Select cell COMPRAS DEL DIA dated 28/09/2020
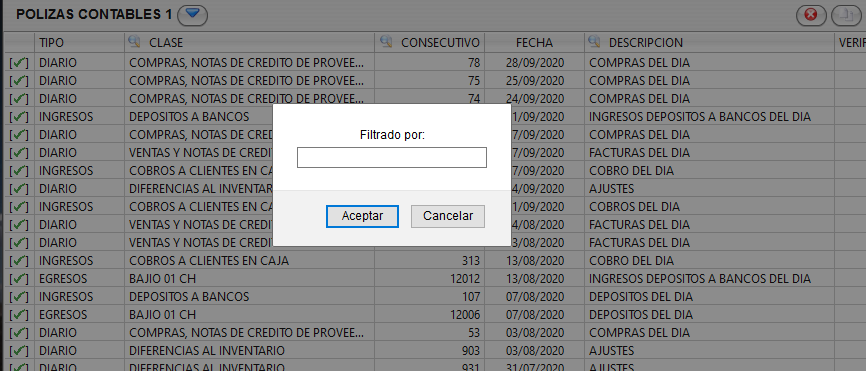The image size is (866, 371). (x=709, y=63)
